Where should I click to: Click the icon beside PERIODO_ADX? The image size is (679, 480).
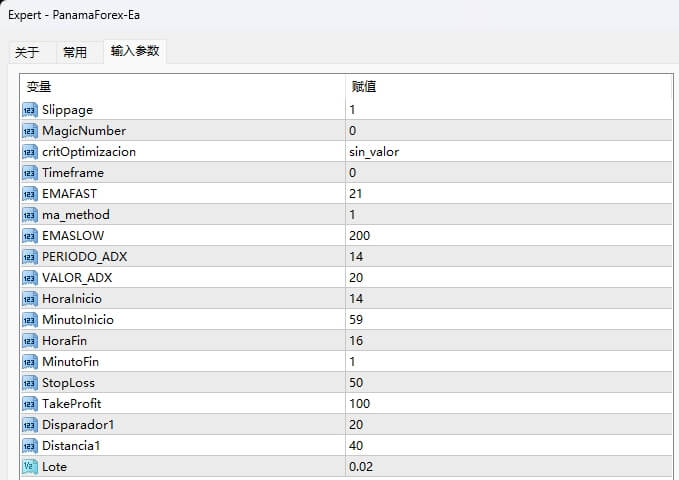coord(30,256)
